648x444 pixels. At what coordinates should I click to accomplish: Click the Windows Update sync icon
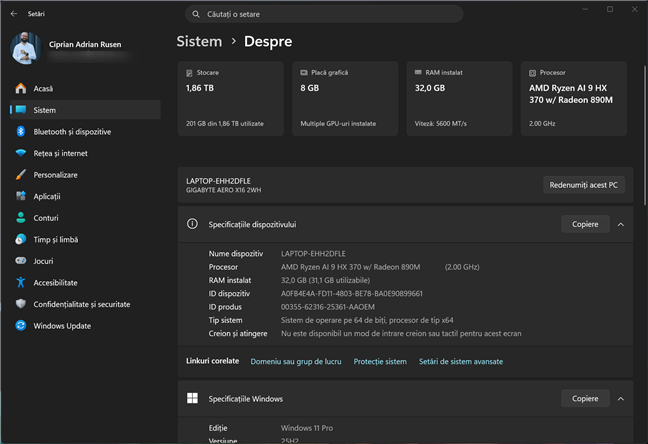(21, 325)
